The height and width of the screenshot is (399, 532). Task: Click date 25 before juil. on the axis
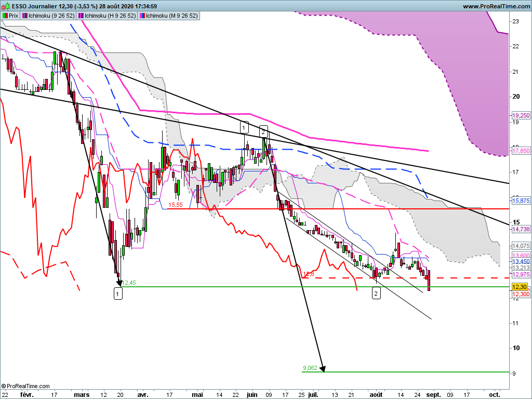302,395
